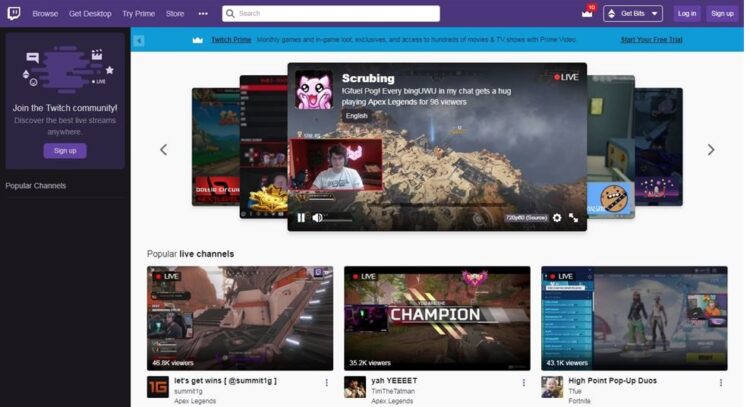The height and width of the screenshot is (407, 750).
Task: Expand the Get Bits dropdown
Action: point(633,13)
